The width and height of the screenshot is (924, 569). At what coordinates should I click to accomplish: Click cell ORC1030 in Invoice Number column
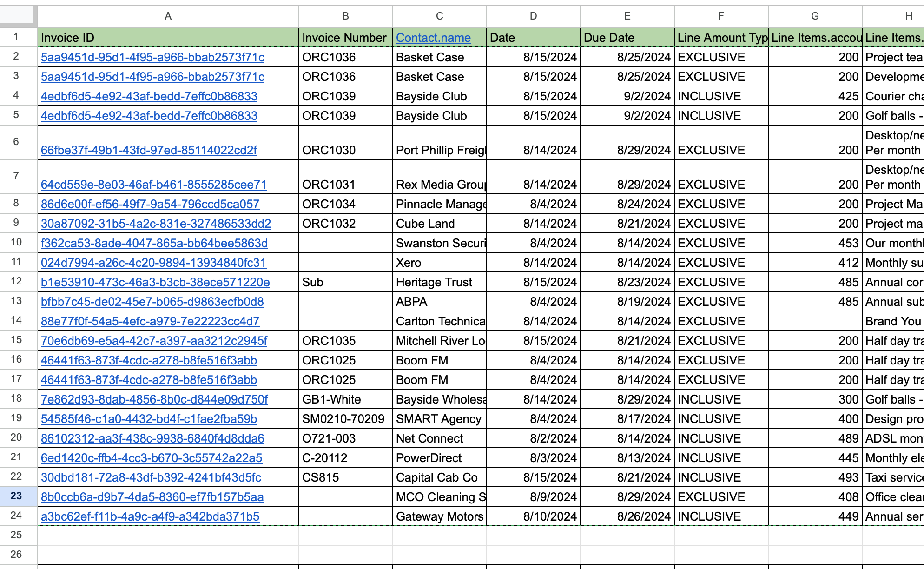[345, 143]
